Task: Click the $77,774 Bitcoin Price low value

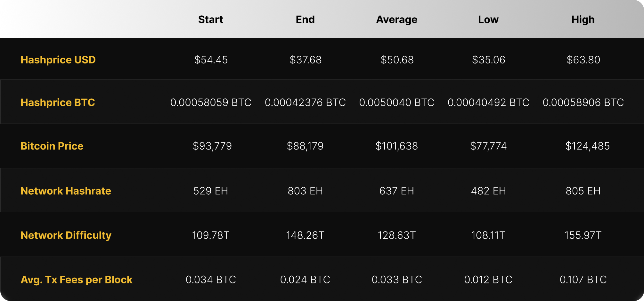Action: pos(488,146)
